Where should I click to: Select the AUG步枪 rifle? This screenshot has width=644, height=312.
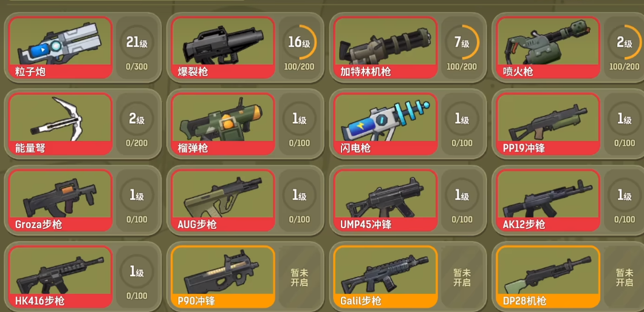point(223,200)
